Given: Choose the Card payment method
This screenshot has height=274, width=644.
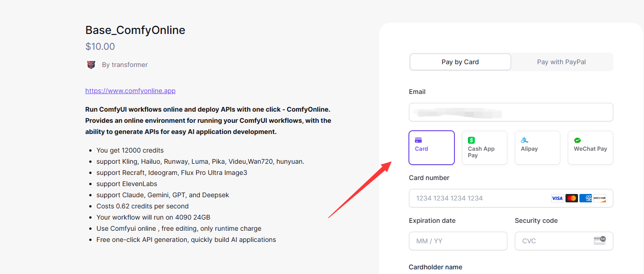Looking at the screenshot, I should [432, 148].
